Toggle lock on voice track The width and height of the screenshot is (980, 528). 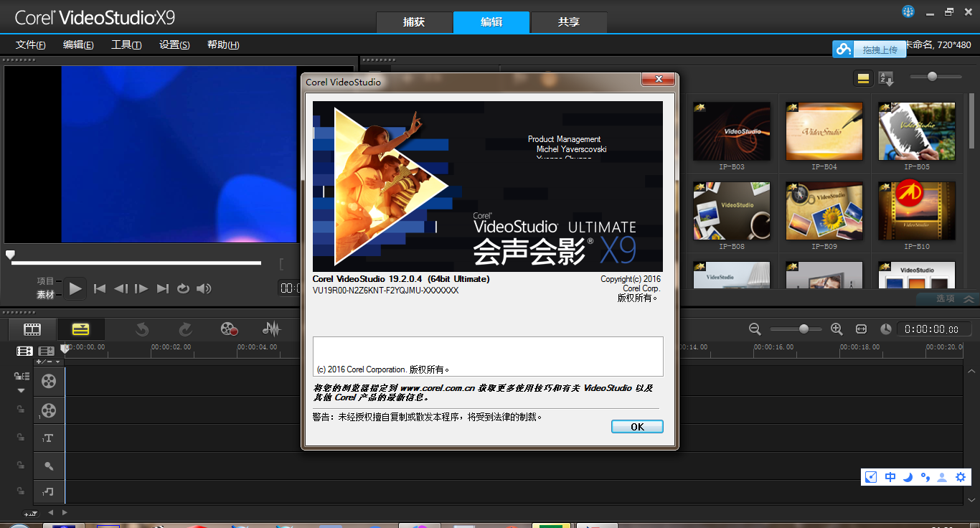[x=22, y=465]
